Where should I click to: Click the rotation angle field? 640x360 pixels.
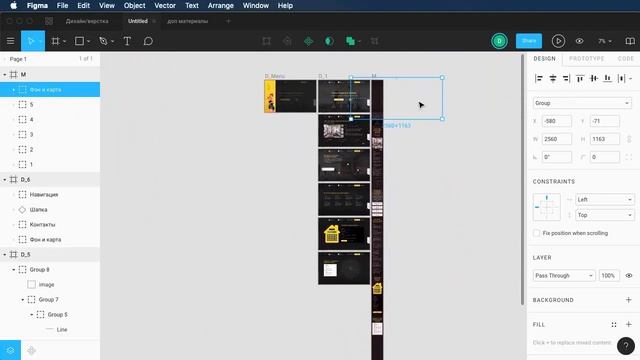point(556,157)
